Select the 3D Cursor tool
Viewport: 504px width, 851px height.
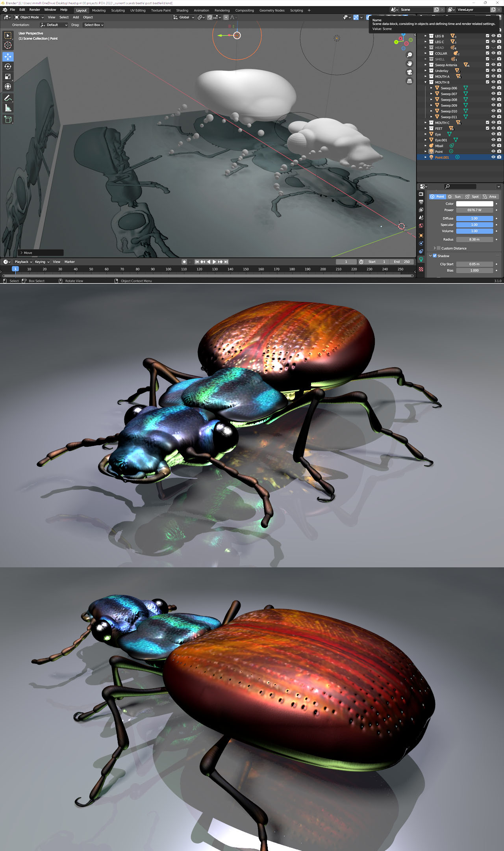8,45
